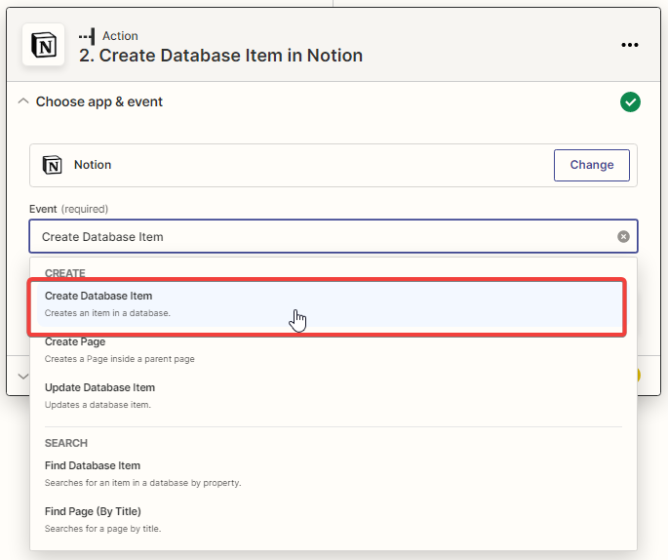Click the partially hidden yellow status icon
This screenshot has width=668, height=560.
633,375
